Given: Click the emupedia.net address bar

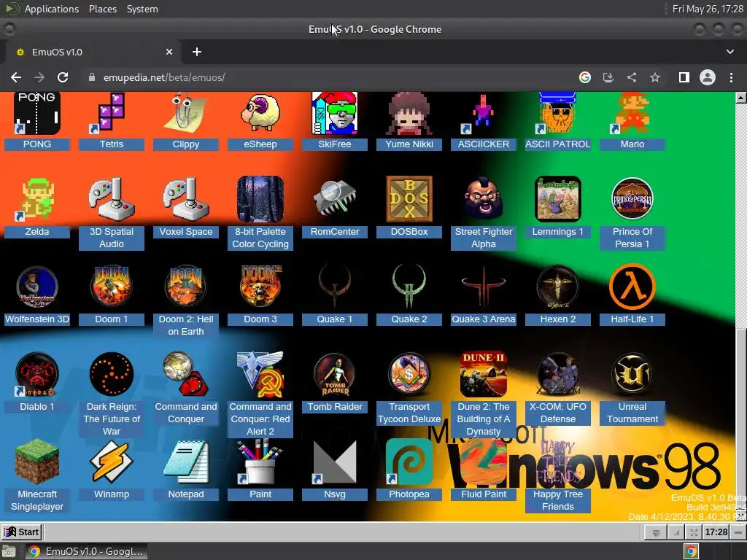Looking at the screenshot, I should tap(329, 77).
